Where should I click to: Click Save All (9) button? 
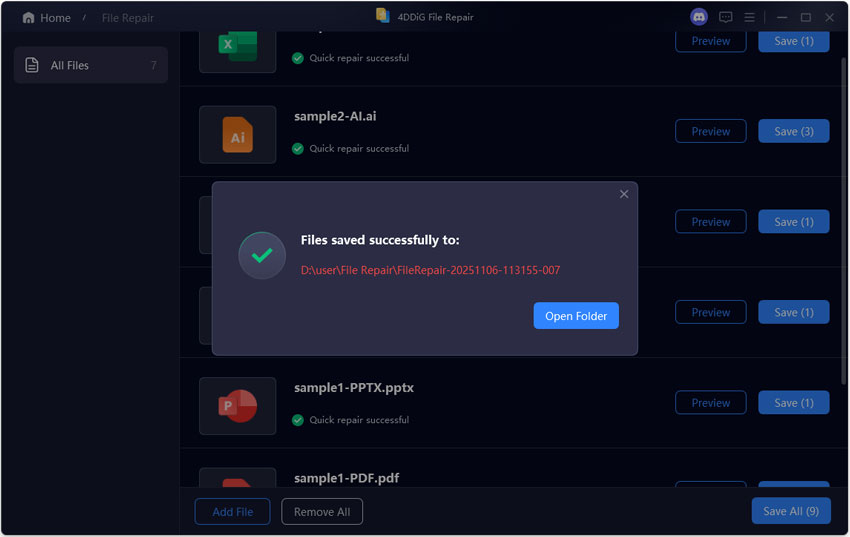point(790,511)
